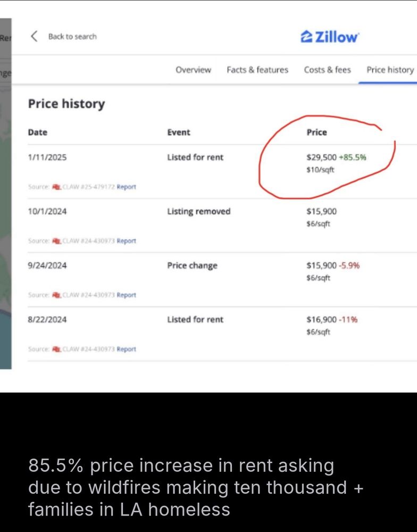Report the 9/24/2024 price change entry
This screenshot has width=417, height=532.
(126, 295)
